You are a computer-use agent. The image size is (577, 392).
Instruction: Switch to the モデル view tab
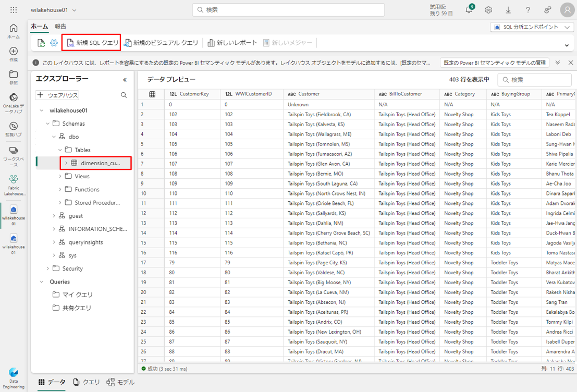(x=120, y=382)
